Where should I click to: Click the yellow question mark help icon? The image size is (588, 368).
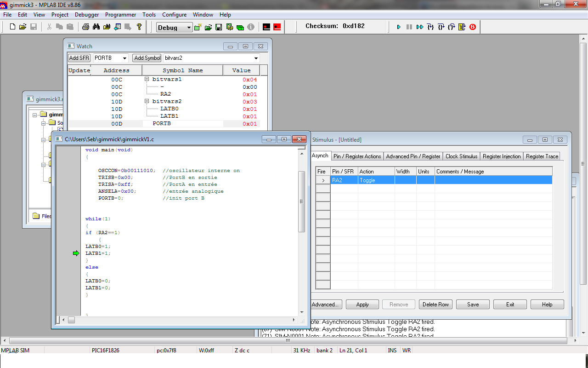[x=139, y=27]
